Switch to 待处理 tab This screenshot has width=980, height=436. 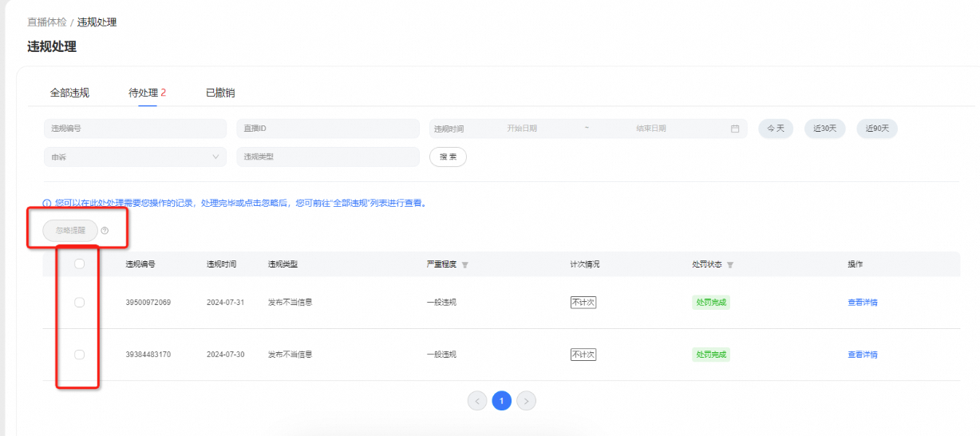coord(148,93)
